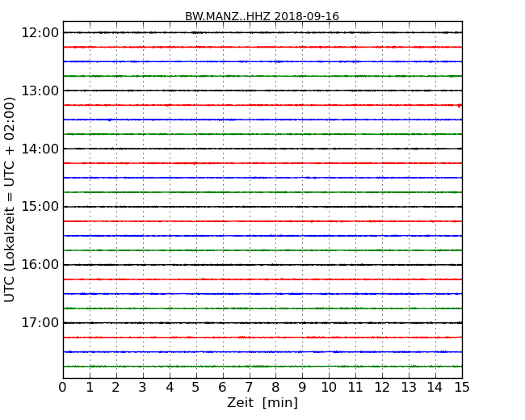Click the black seismogram trace at 14:00
This screenshot has height=420, width=525.
pyautogui.click(x=262, y=149)
